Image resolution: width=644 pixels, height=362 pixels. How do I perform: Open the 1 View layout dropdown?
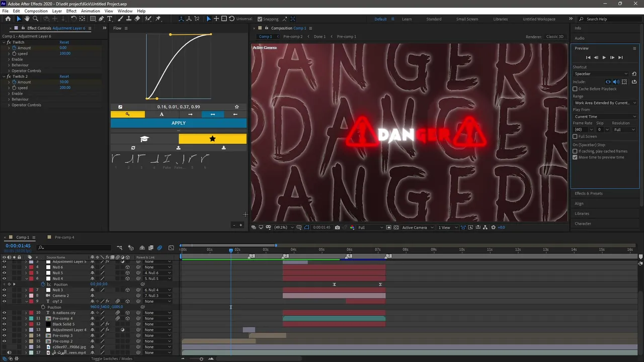tap(447, 227)
